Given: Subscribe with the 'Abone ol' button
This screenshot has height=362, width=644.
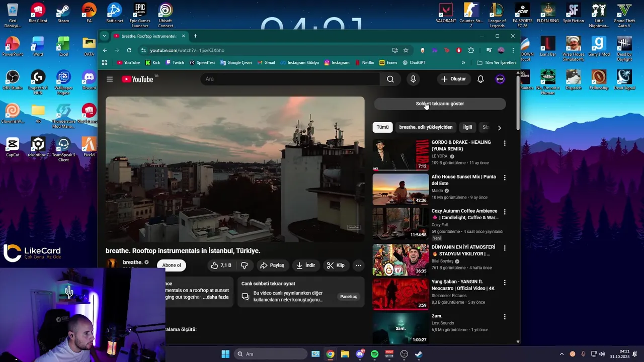Looking at the screenshot, I should pyautogui.click(x=172, y=265).
